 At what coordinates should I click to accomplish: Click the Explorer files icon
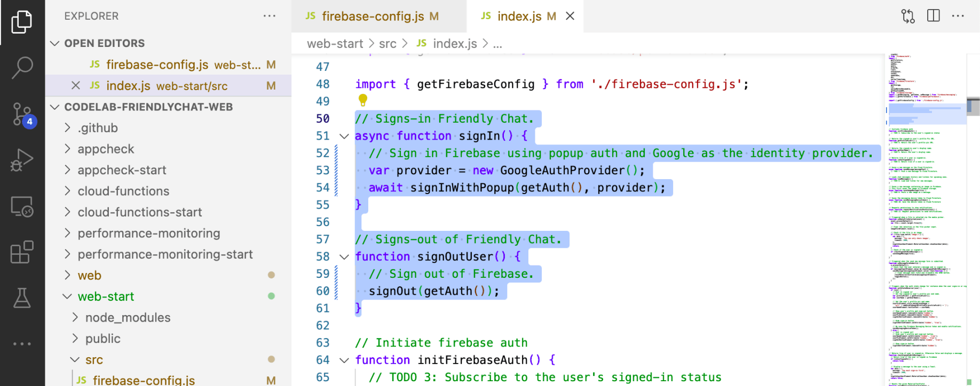tap(22, 22)
